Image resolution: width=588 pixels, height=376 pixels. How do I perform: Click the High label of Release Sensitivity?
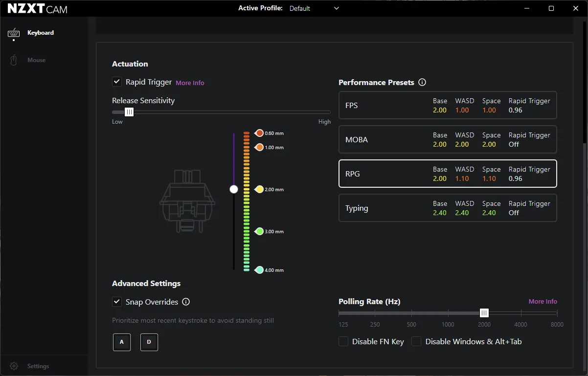coord(324,122)
